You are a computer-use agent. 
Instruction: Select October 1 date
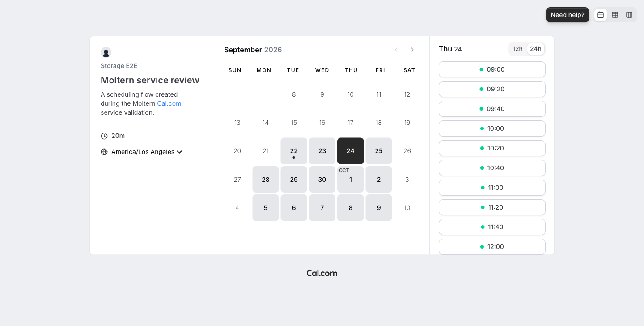tap(351, 180)
